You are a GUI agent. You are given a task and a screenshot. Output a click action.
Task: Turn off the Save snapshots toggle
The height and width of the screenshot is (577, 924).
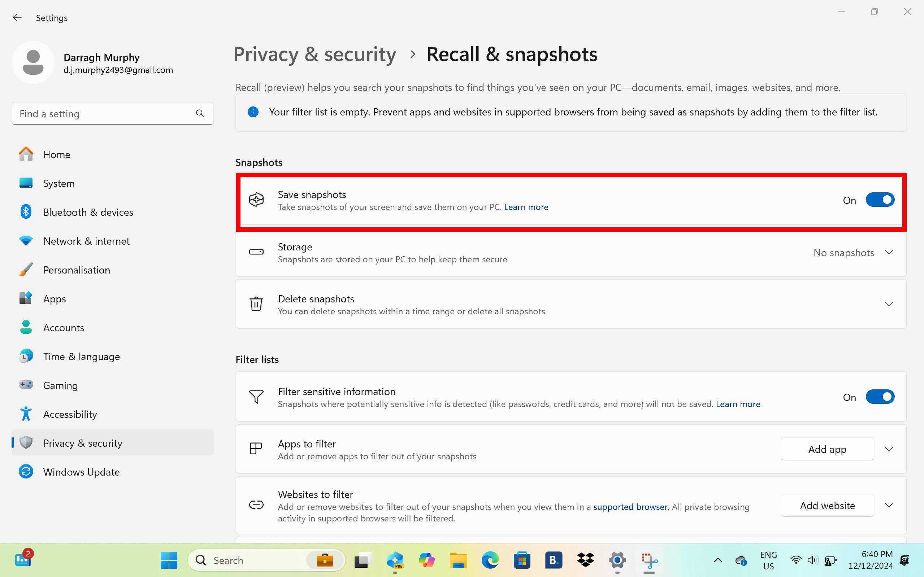[880, 200]
